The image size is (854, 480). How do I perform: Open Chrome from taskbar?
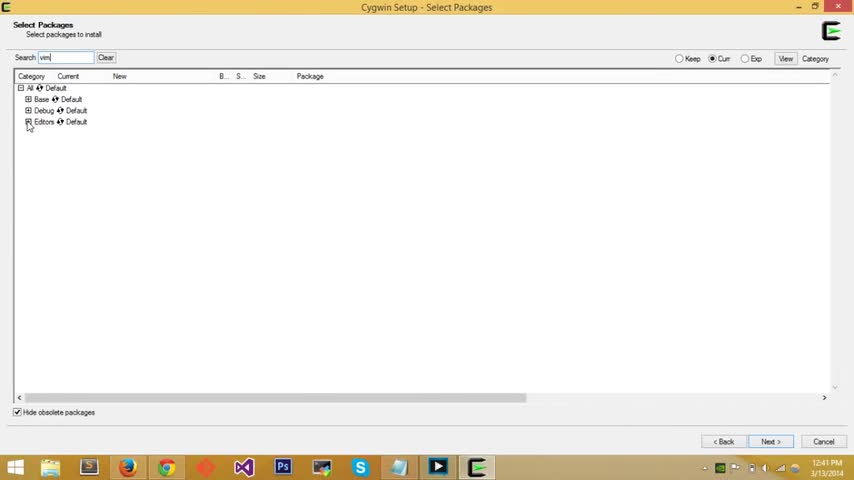tap(167, 467)
